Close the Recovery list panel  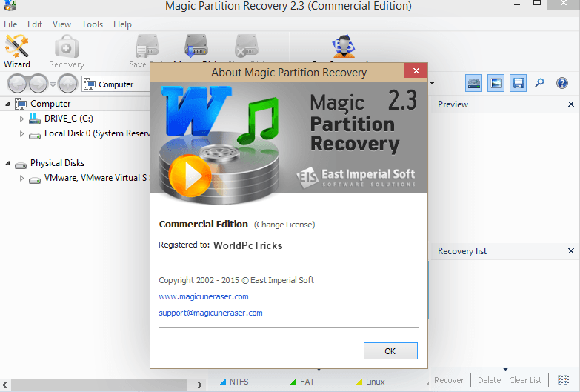(571, 251)
